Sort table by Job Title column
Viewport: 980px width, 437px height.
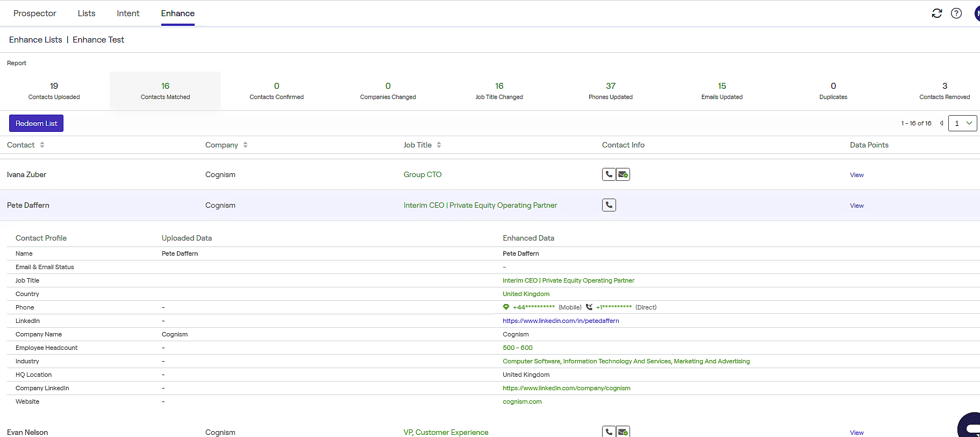click(439, 145)
